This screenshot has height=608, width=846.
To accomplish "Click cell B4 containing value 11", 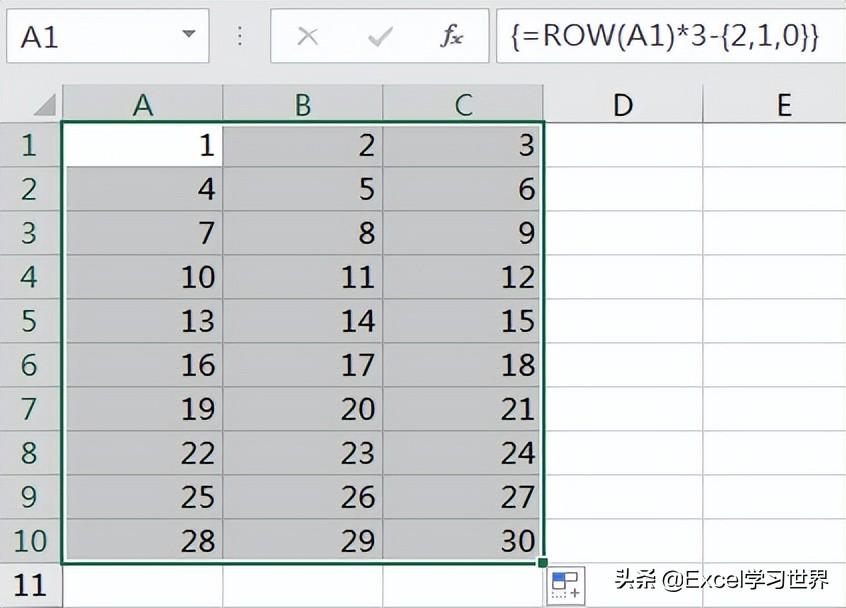I will pyautogui.click(x=303, y=276).
